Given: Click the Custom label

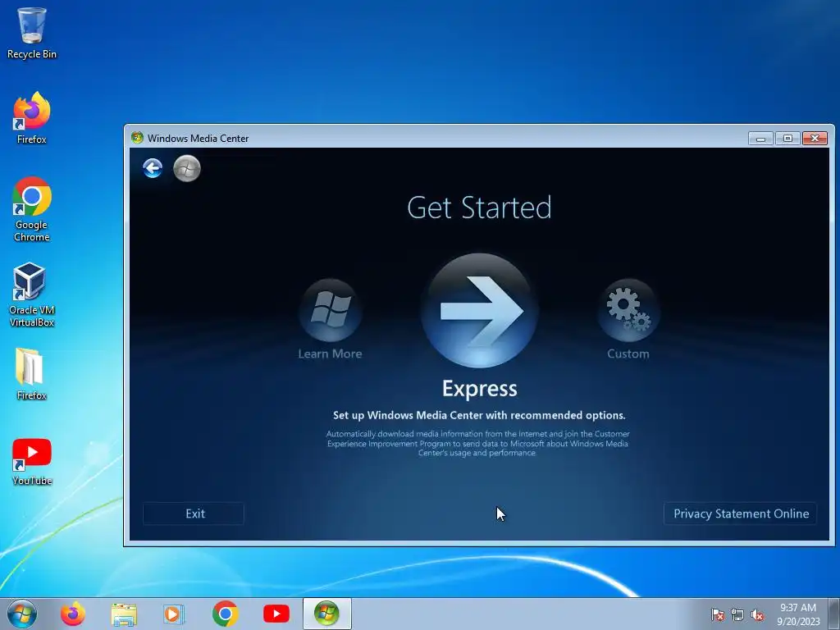Looking at the screenshot, I should point(628,354).
